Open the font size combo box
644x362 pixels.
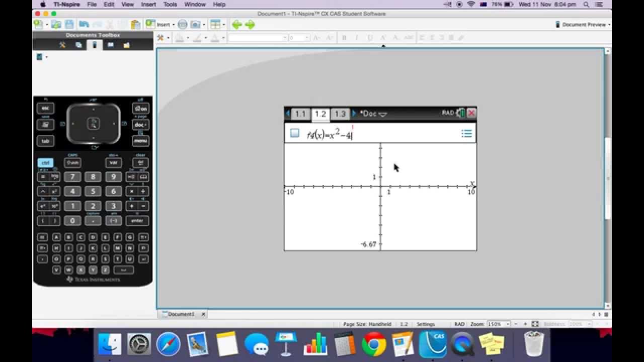[299, 38]
